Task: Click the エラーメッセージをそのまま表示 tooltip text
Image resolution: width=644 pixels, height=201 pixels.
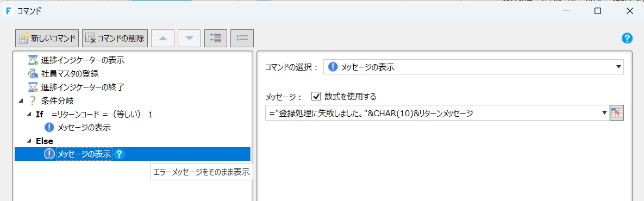Action: click(201, 172)
